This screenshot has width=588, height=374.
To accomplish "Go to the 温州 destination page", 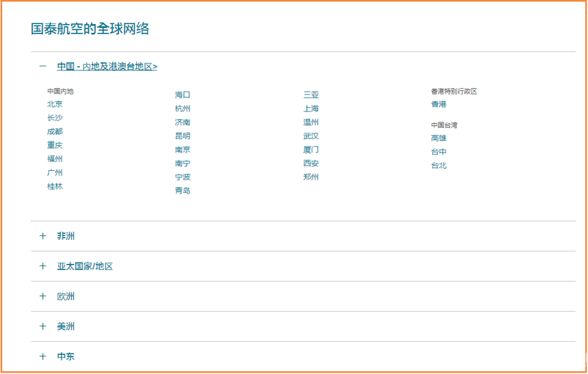I will coord(311,122).
